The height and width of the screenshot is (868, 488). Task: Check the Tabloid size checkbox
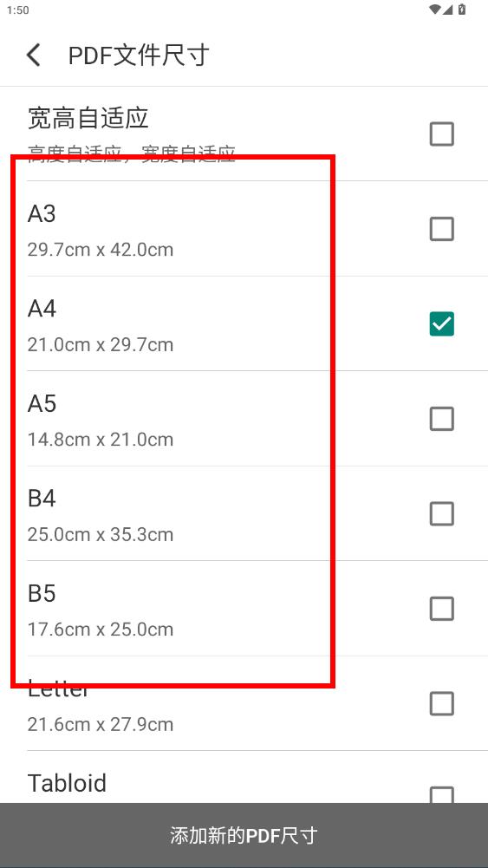click(x=441, y=795)
